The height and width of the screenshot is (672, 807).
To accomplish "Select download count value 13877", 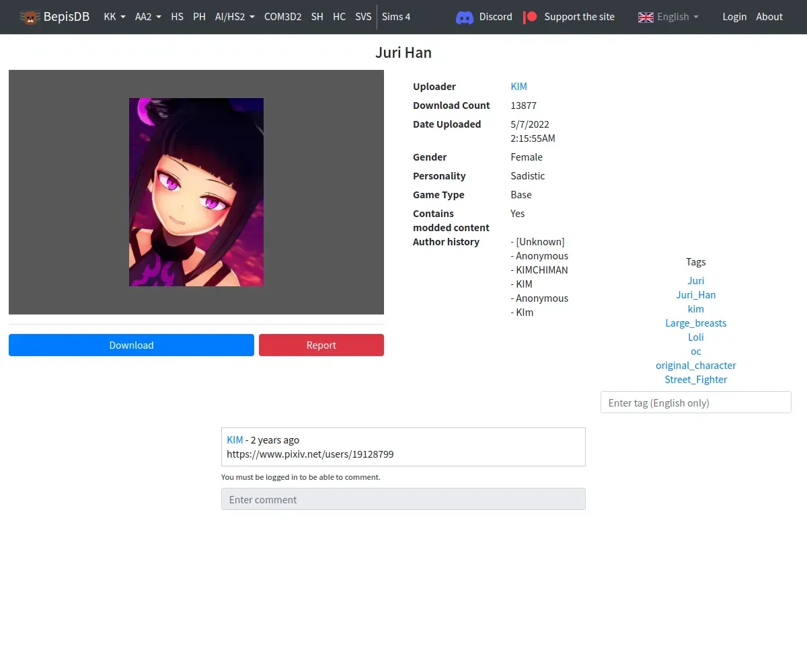I will click(524, 106).
